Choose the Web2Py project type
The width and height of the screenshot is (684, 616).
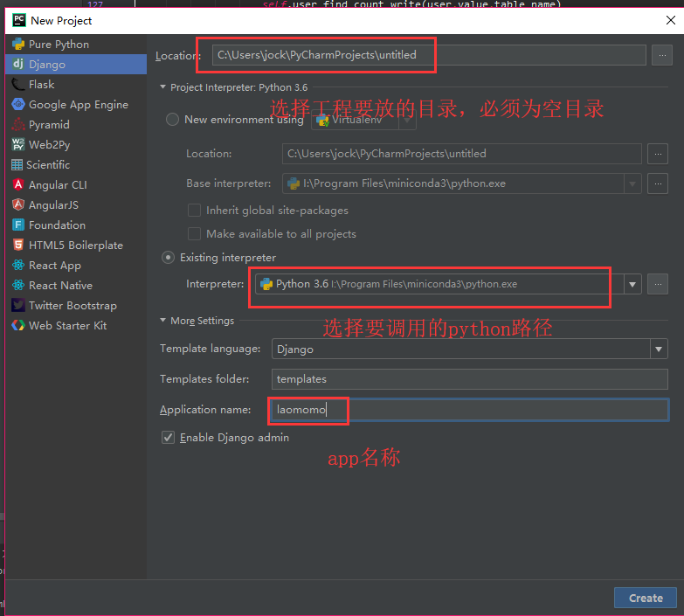[76, 144]
